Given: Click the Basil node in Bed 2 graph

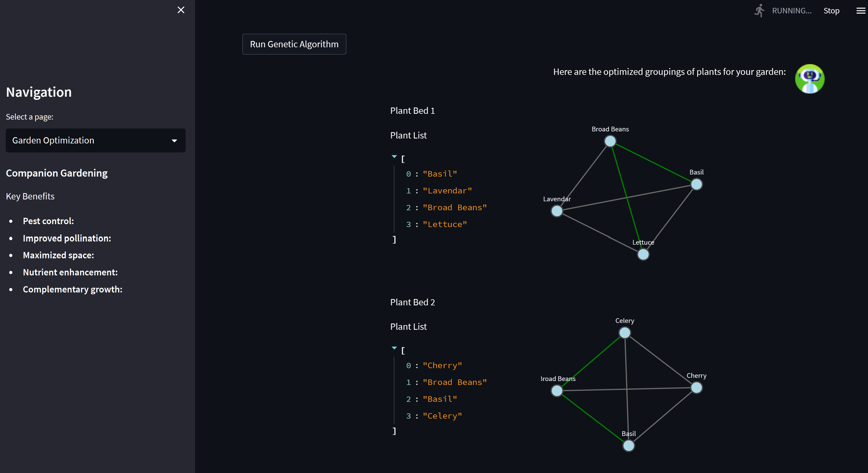Looking at the screenshot, I should point(629,446).
